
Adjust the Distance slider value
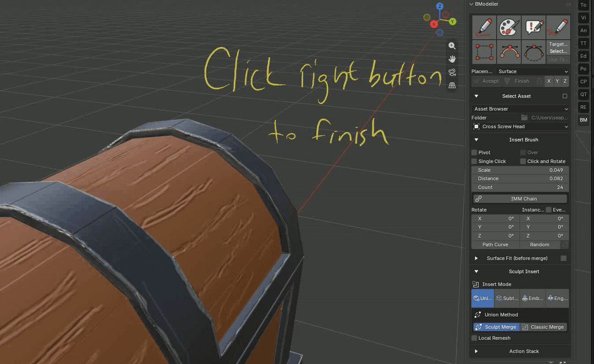click(x=520, y=179)
